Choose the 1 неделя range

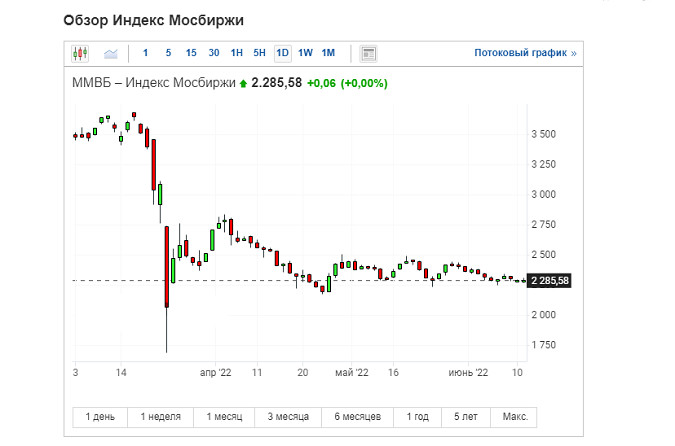[161, 417]
